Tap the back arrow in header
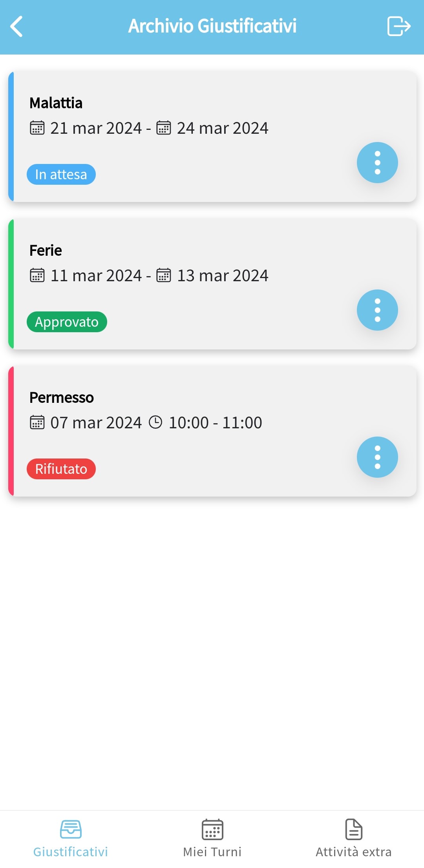The image size is (424, 868). pyautogui.click(x=16, y=27)
